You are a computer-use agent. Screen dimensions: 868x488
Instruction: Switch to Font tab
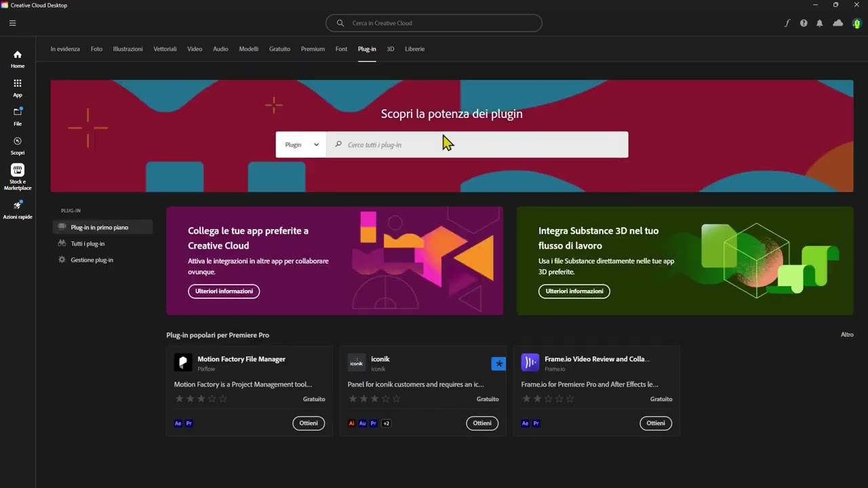point(341,49)
